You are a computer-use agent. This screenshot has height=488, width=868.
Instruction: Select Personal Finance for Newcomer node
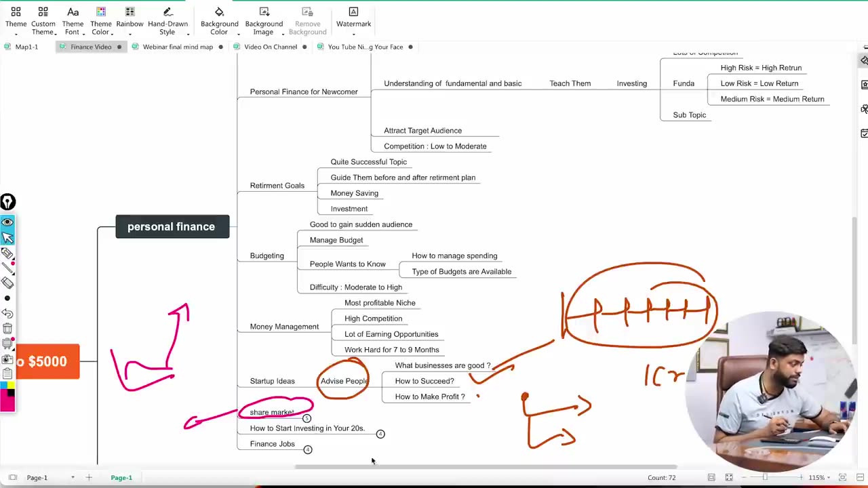pyautogui.click(x=303, y=91)
